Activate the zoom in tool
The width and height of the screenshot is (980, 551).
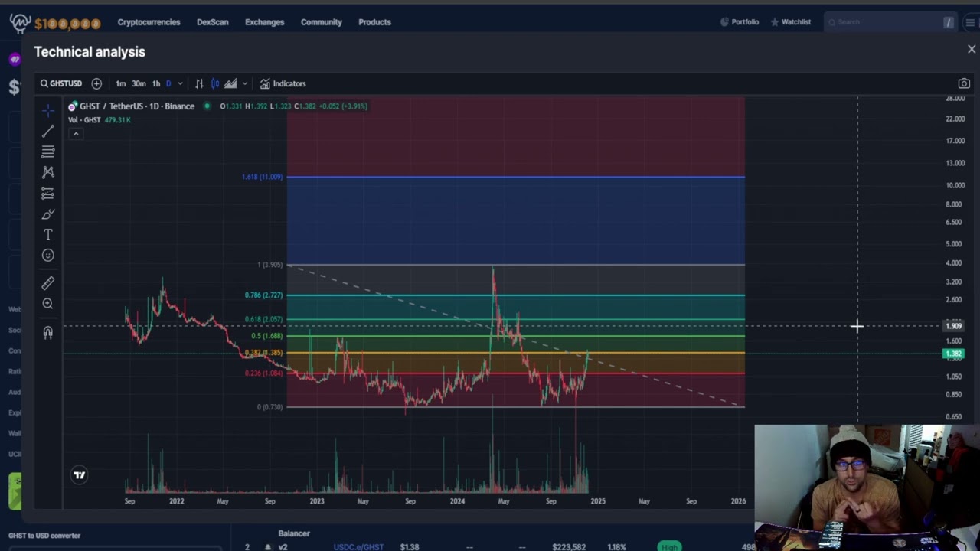[47, 304]
